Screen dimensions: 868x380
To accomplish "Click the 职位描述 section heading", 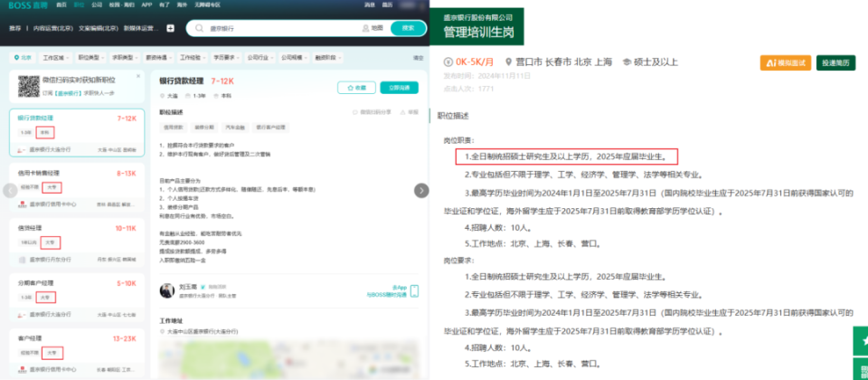I will [453, 116].
